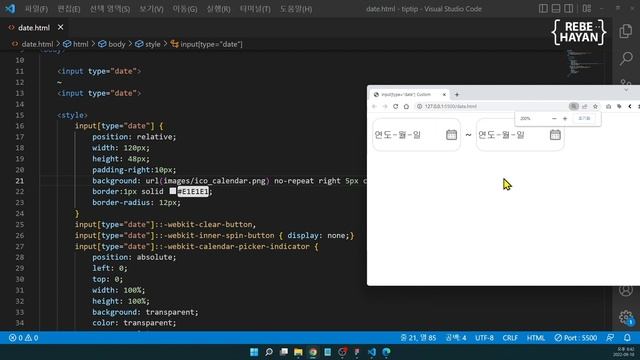The image size is (640, 360).
Task: Switch to Chrome on the taskbar
Action: click(313, 352)
